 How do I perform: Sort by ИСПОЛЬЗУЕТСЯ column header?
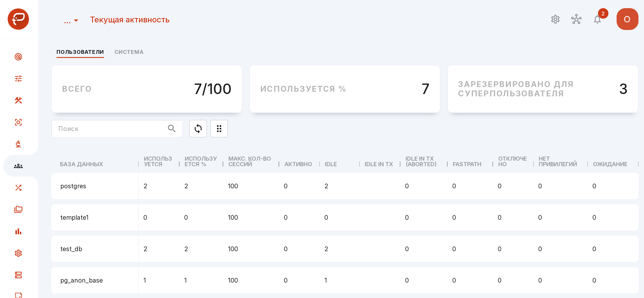coord(158,162)
